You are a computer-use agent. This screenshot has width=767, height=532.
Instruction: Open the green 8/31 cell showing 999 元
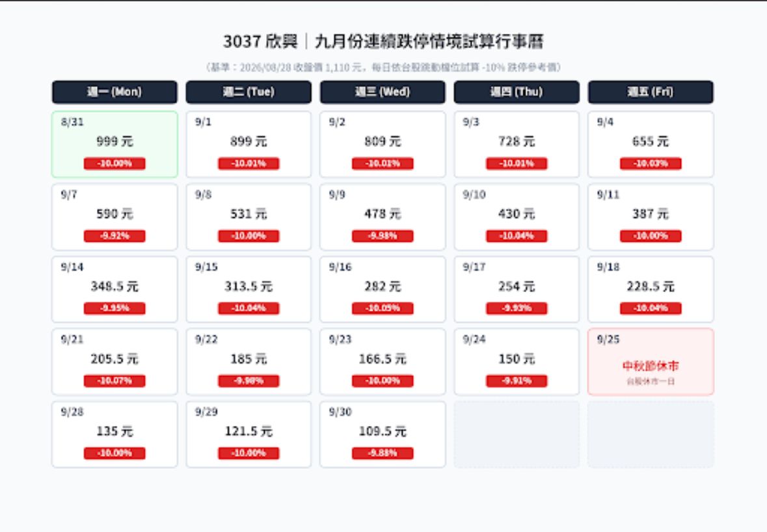tap(114, 144)
